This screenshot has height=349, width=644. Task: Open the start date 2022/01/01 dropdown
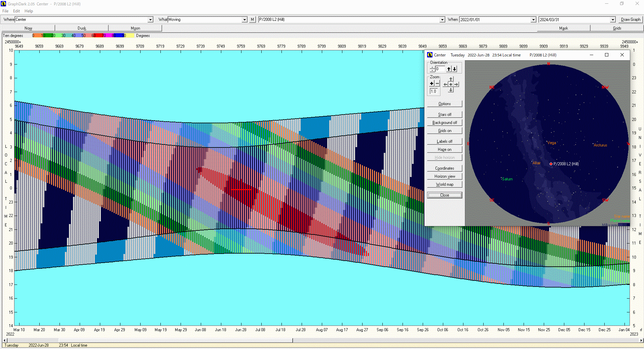coord(533,20)
